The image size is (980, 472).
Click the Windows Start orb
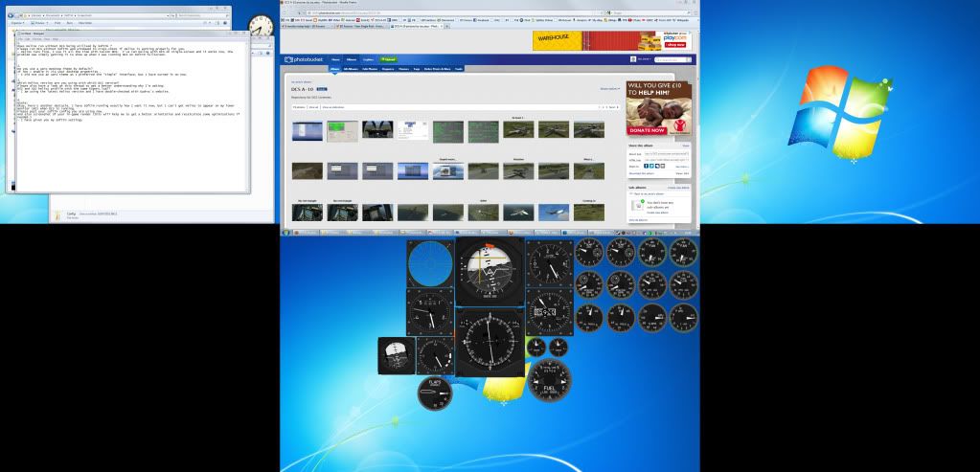click(285, 233)
